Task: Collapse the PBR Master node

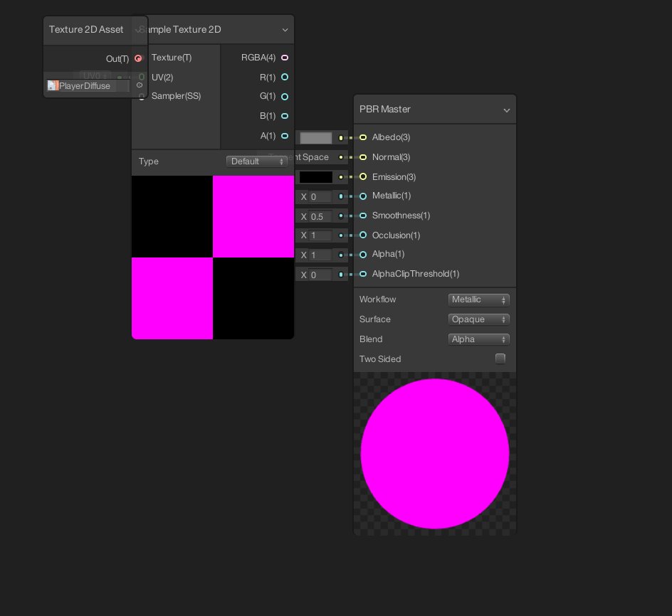Action: tap(507, 110)
